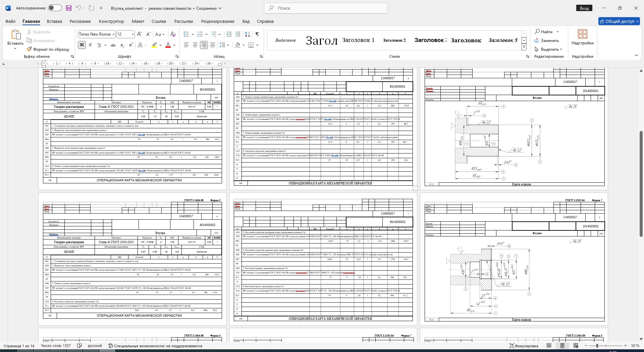The height and width of the screenshot is (352, 644).
Task: Clear all formatting eraser icon
Action: pos(173,34)
